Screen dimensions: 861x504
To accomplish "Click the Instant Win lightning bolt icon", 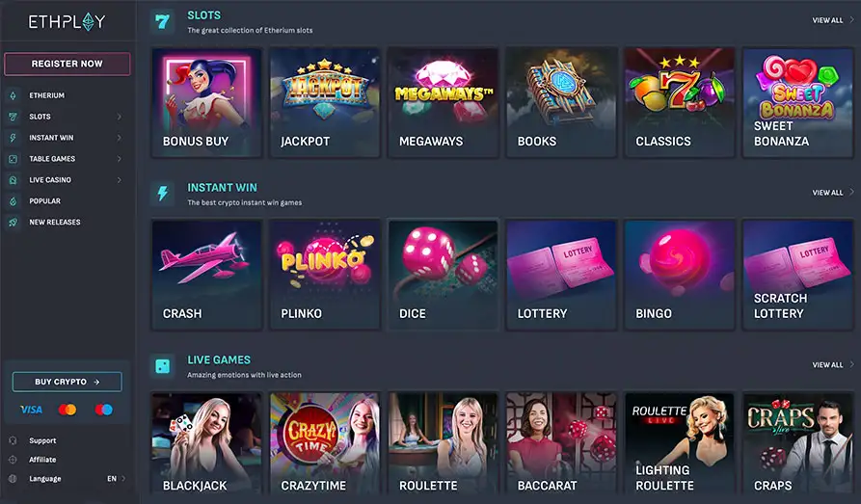I will [162, 194].
